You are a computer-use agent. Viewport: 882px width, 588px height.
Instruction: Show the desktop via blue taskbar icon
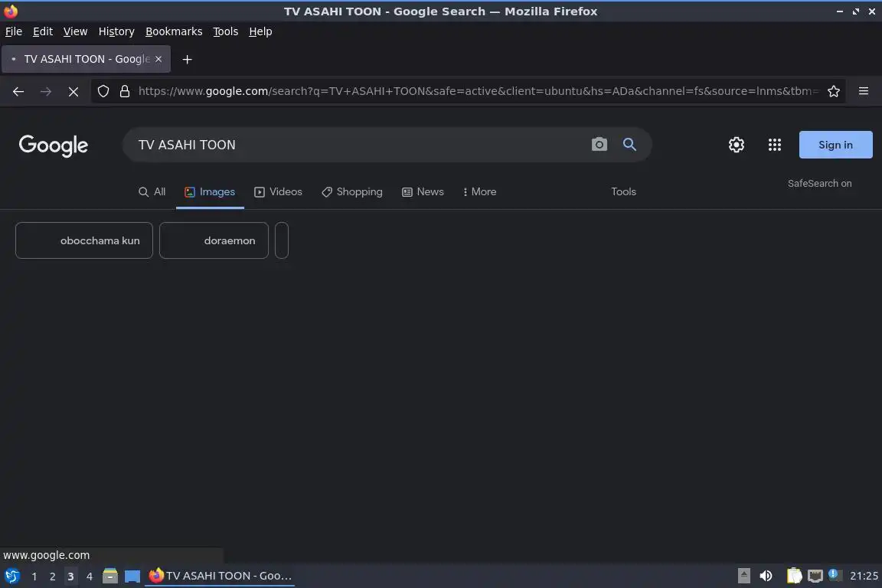[x=132, y=577]
